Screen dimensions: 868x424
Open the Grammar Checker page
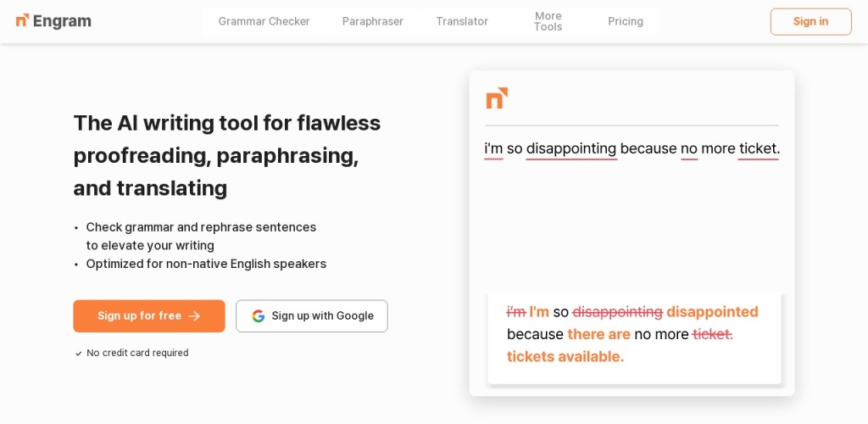pyautogui.click(x=264, y=21)
